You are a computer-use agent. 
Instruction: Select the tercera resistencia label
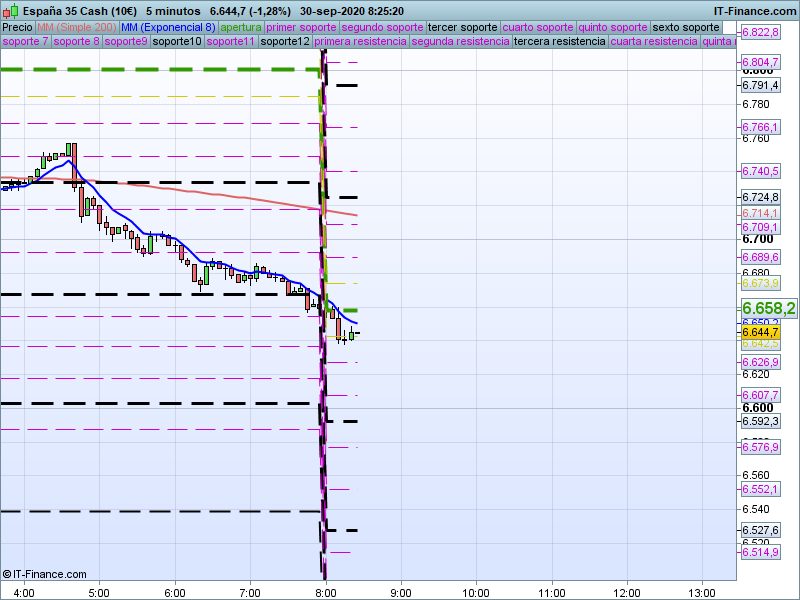click(x=558, y=42)
